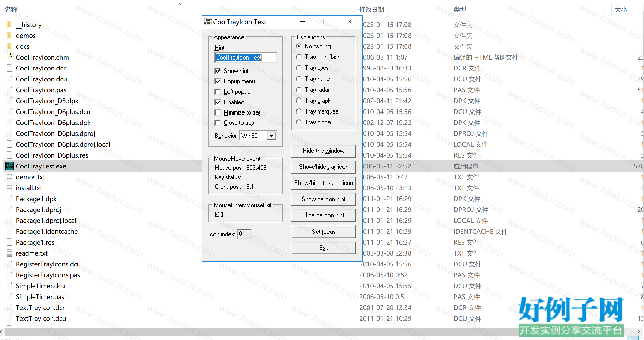Viewport: 644px width, 340px height.
Task: Enable Minimize to tray checkbox
Action: 218,112
